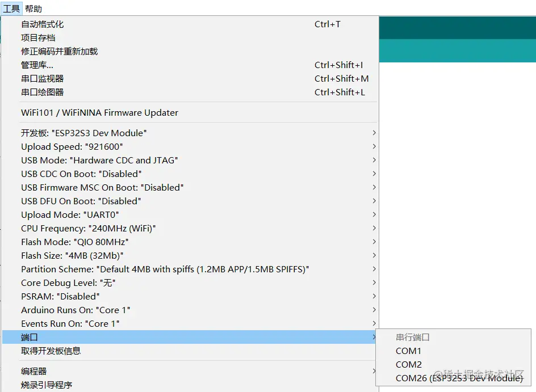The height and width of the screenshot is (392, 536).
Task: Select COM1 serial port
Action: click(453, 351)
